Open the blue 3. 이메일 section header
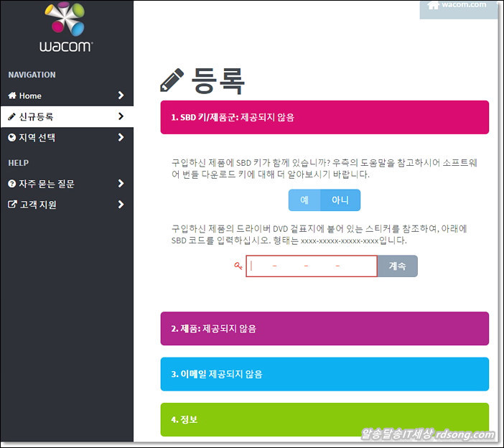The image size is (504, 448). (325, 374)
